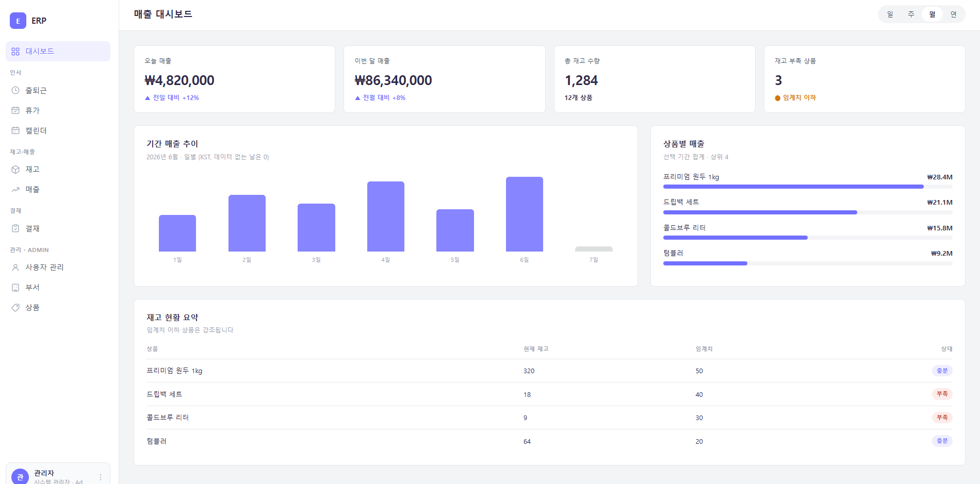Click the 부서 building icon
This screenshot has width=980, height=484.
click(x=15, y=287)
